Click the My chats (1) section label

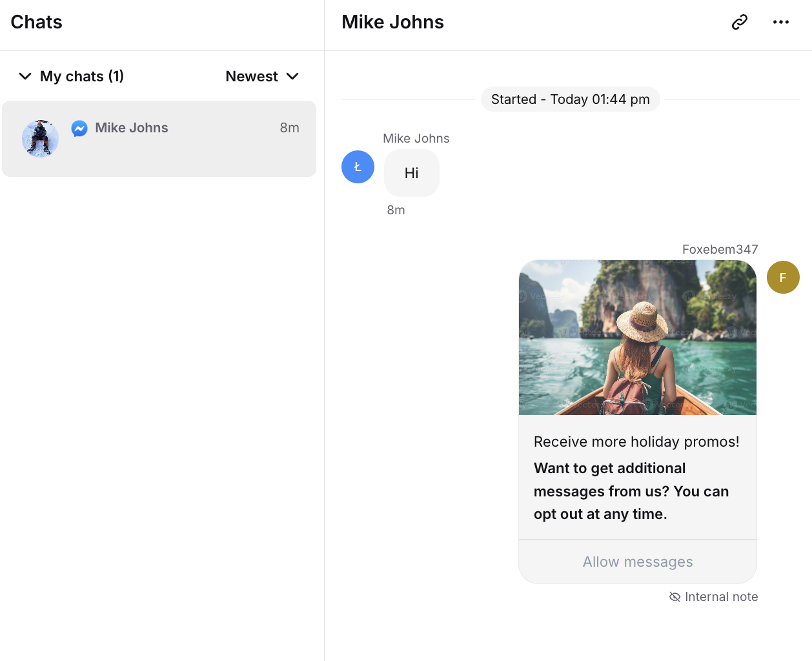click(82, 76)
